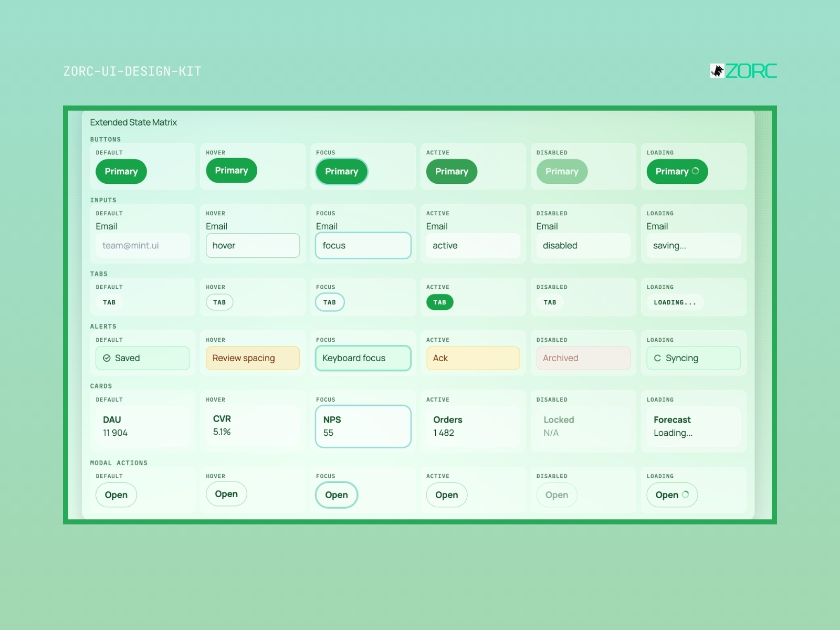840x630 pixels.
Task: Click the BUTTONS section label
Action: pyautogui.click(x=106, y=140)
